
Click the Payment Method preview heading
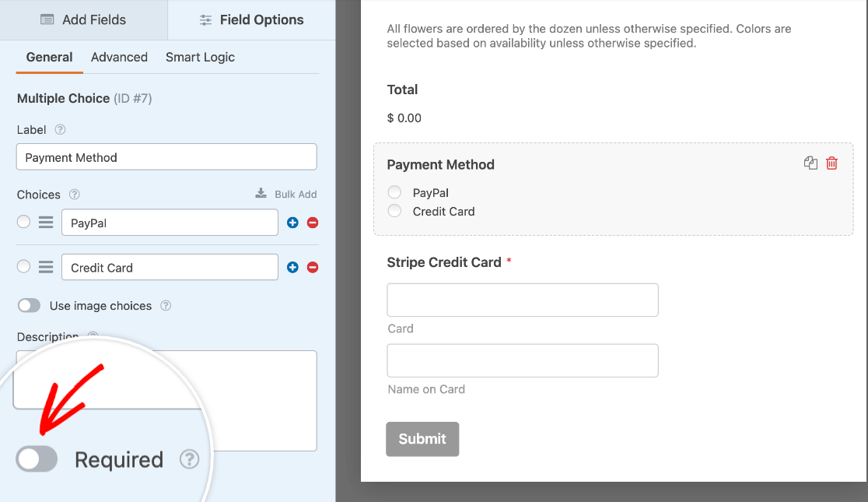pos(441,164)
